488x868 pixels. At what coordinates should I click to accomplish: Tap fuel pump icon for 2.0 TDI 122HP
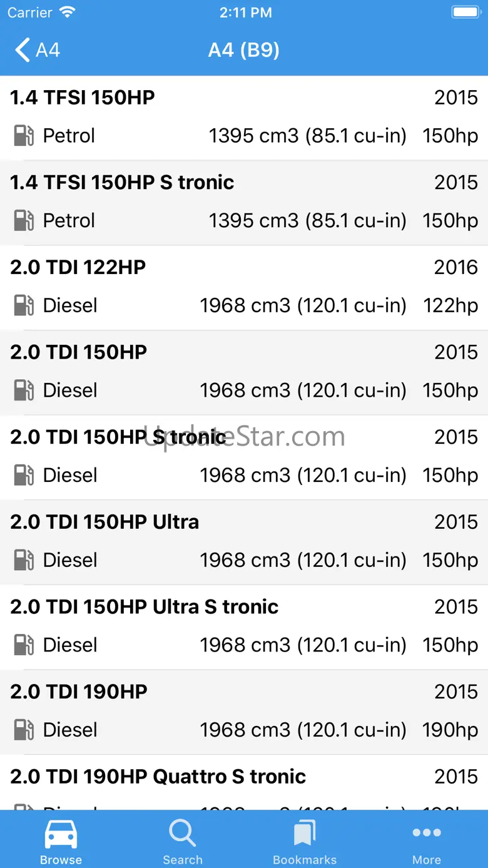[x=24, y=305]
